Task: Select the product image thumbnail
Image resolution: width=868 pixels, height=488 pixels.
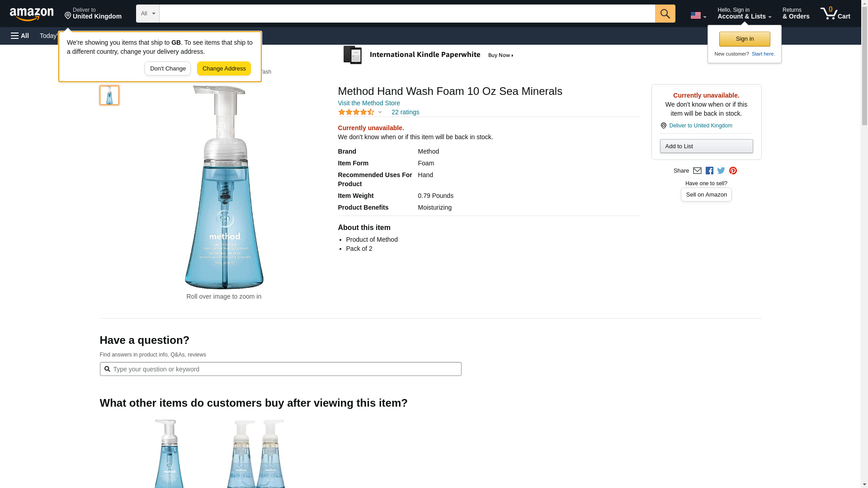Action: (x=109, y=95)
